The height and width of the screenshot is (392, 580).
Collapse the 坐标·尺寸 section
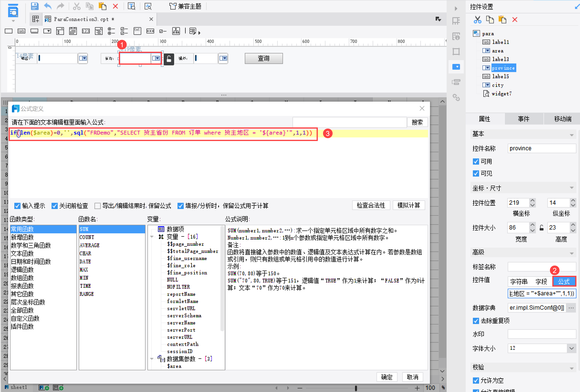tap(571, 188)
